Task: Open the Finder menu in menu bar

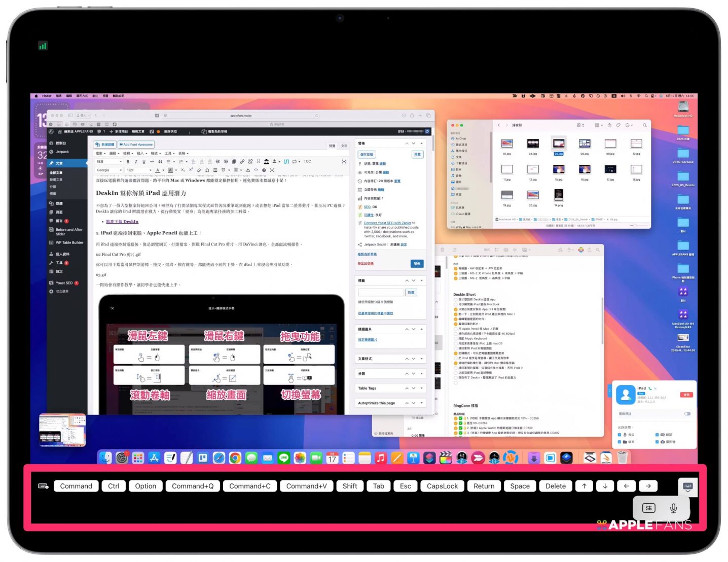Action: click(47, 96)
